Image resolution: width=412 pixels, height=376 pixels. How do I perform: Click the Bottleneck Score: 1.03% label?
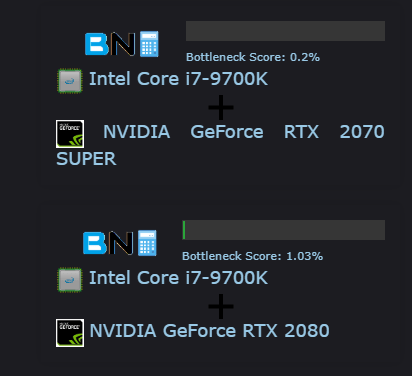tap(252, 256)
